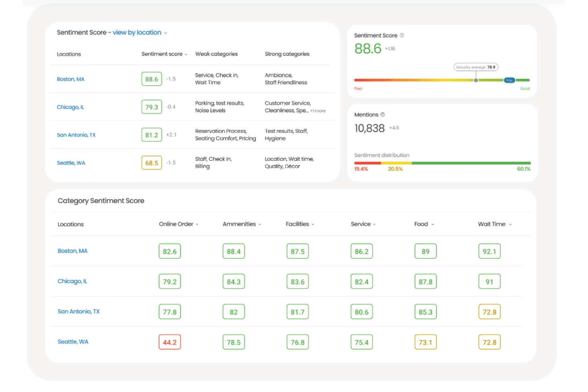Open Seattle, WA in Sentiment Score table
Screen dimensions: 588x392
[71, 163]
